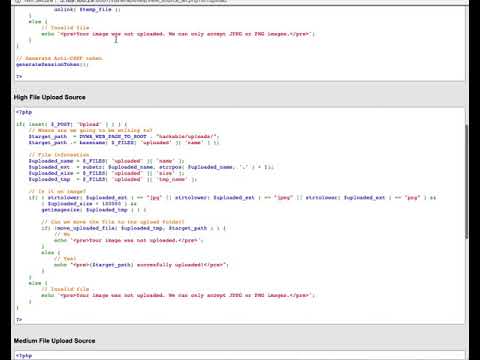The width and height of the screenshot is (480, 360).
Task: Click the "// File information" comment
Action: click(59, 155)
